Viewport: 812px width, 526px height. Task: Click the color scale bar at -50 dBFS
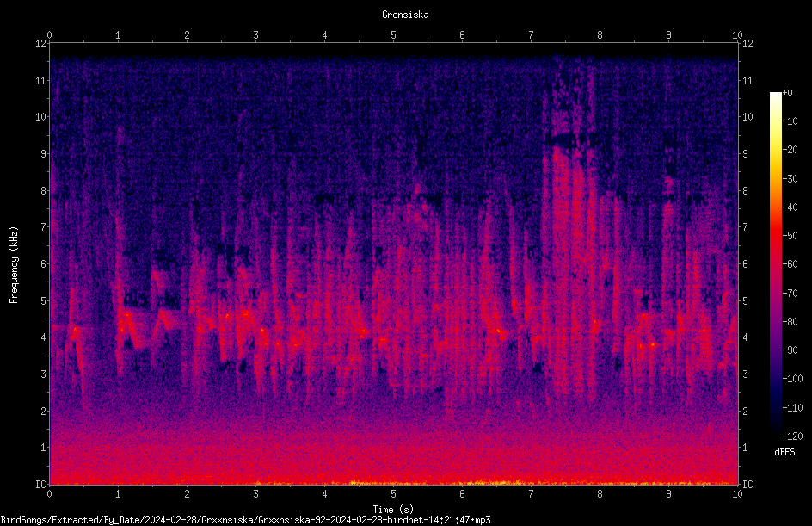click(775, 235)
